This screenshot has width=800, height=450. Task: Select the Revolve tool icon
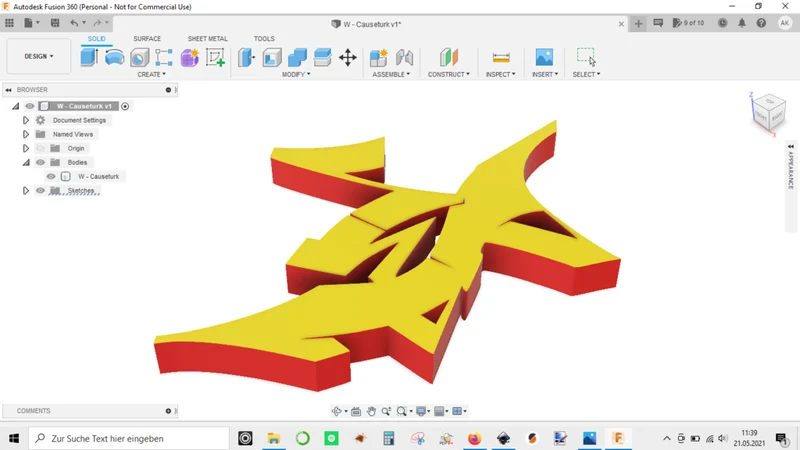pyautogui.click(x=114, y=57)
